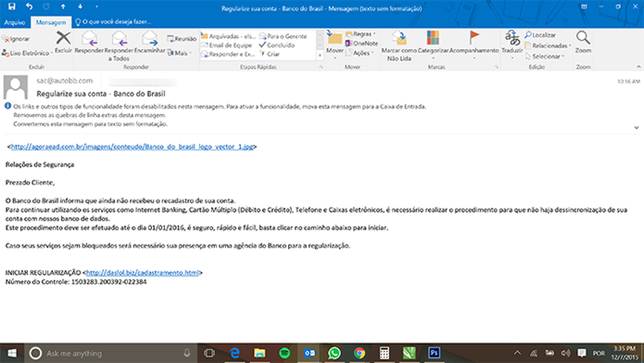Open the Ações dropdown
The height and width of the screenshot is (363, 644).
[x=360, y=53]
